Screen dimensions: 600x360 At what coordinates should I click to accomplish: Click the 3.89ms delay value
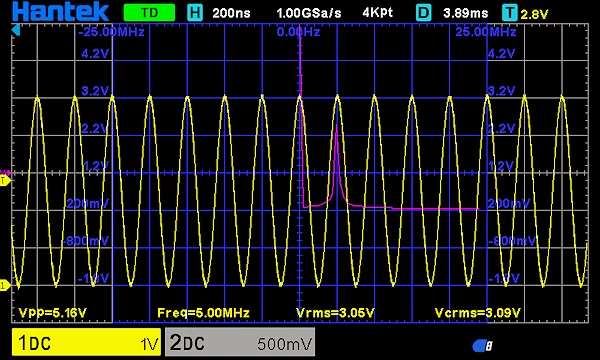pos(465,13)
